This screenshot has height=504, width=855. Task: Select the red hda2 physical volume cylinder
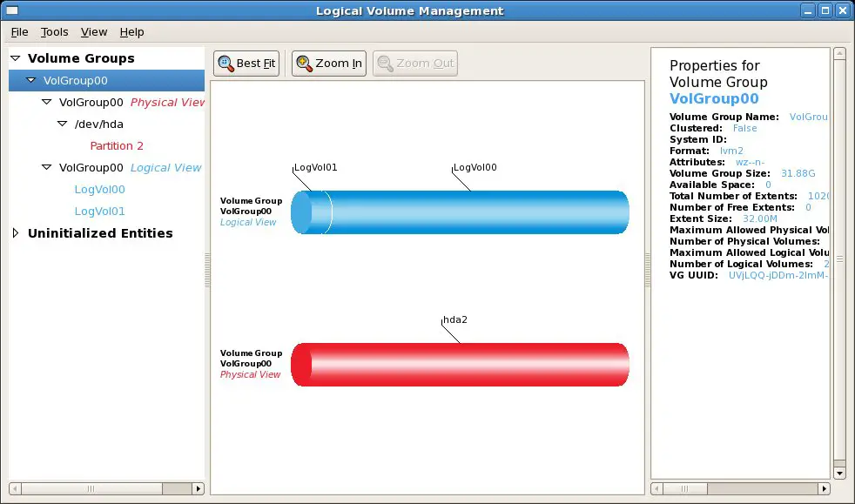pos(461,365)
